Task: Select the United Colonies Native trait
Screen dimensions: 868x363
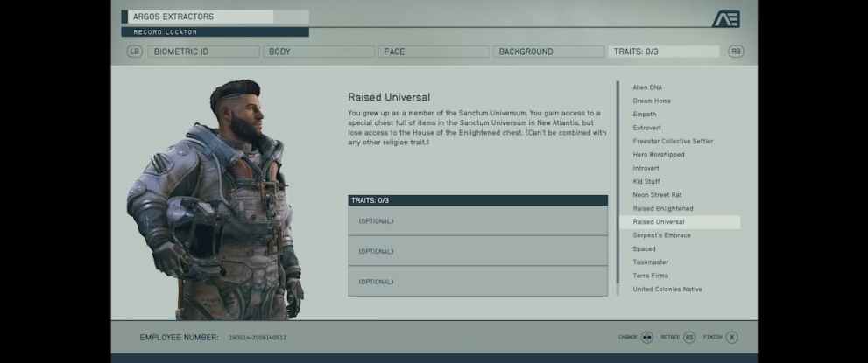Action: [667, 290]
